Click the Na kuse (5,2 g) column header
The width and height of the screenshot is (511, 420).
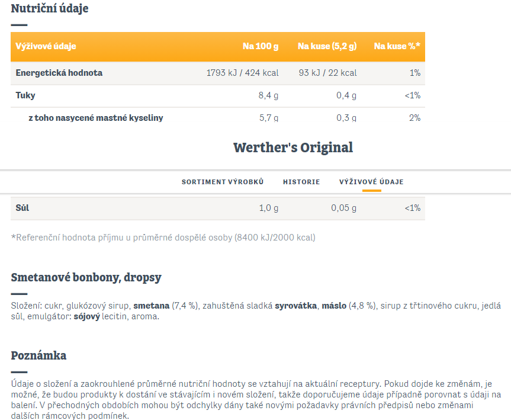tap(327, 46)
